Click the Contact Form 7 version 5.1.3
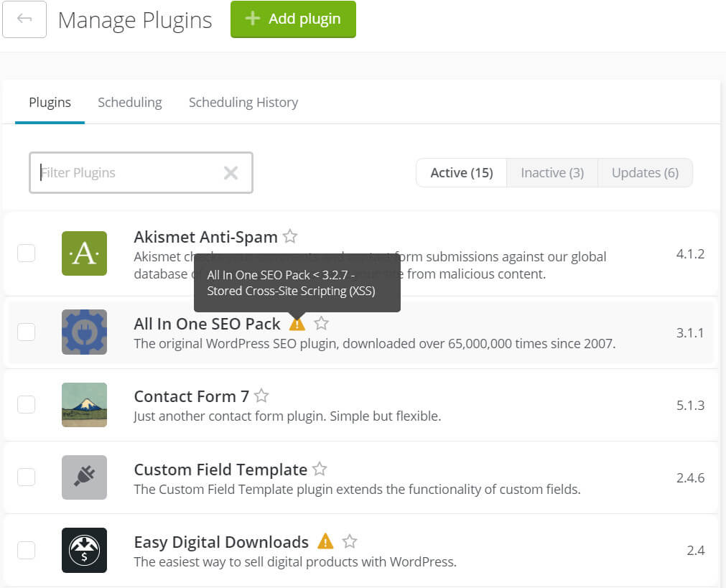 [690, 405]
